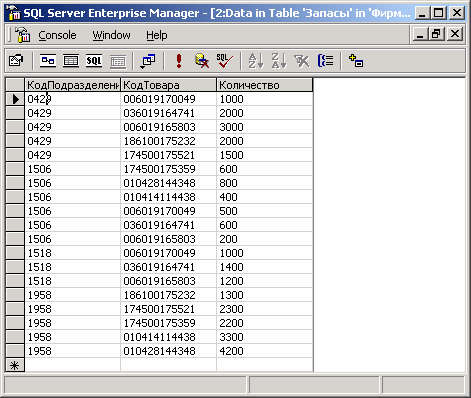The height and width of the screenshot is (398, 471).
Task: Click quantity 3300 cell
Action: (x=265, y=337)
